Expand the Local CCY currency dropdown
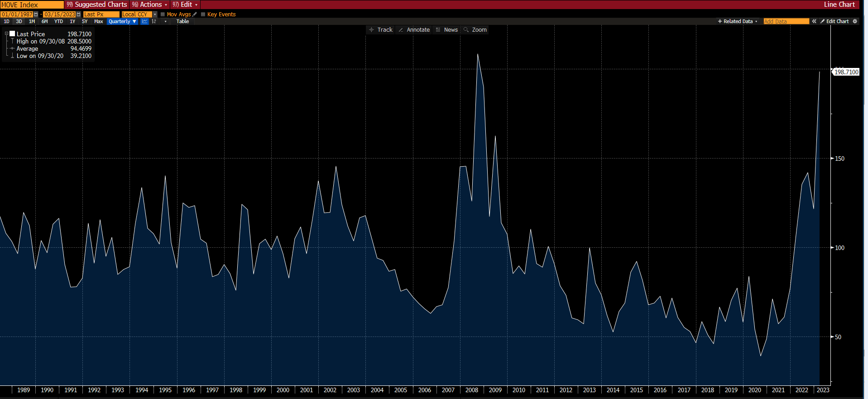 (x=155, y=14)
